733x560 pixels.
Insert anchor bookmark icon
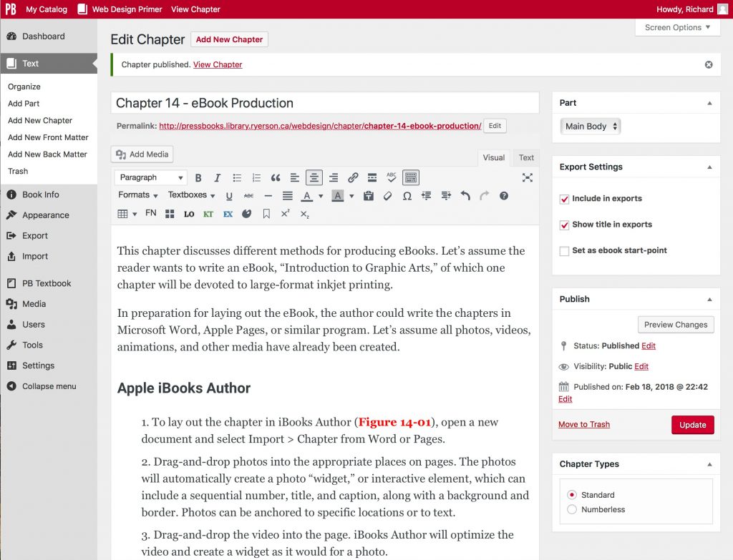click(266, 214)
